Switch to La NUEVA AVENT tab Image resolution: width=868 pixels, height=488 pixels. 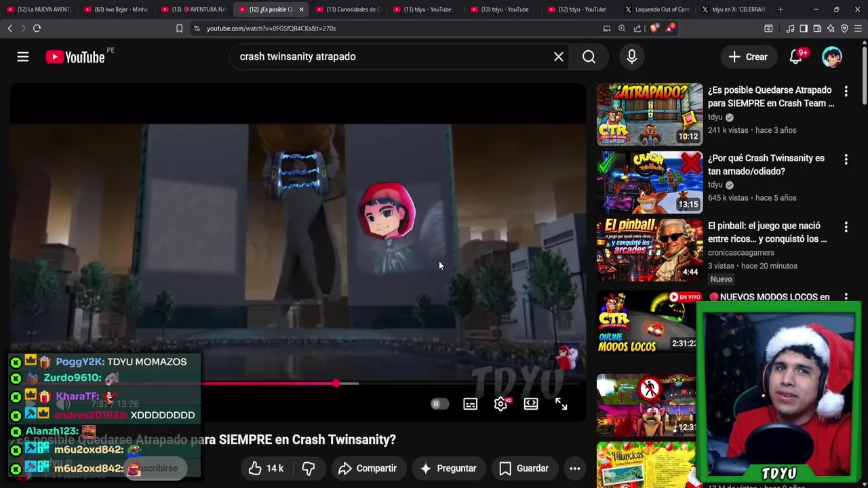click(x=39, y=9)
